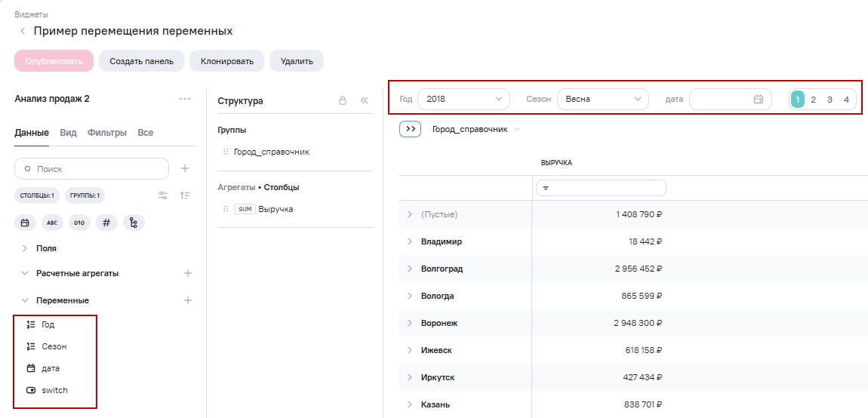This screenshot has height=418, width=868.
Task: Expand the (Пустые) row
Action: [x=410, y=214]
